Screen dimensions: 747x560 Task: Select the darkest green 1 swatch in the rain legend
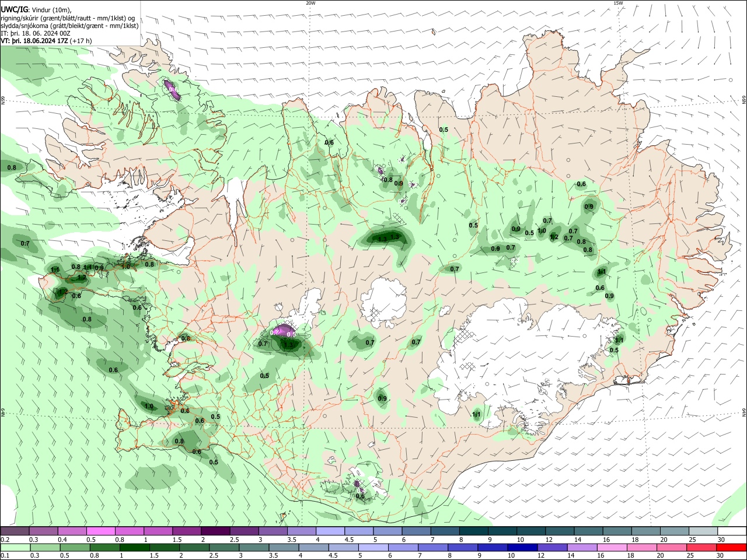point(134,548)
